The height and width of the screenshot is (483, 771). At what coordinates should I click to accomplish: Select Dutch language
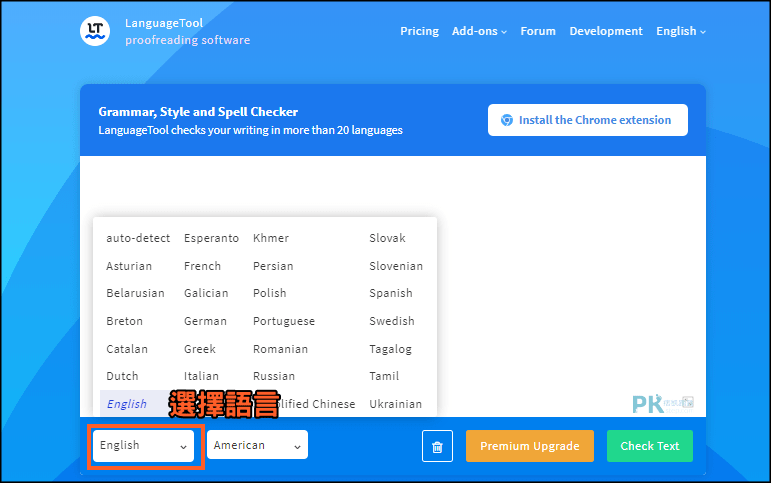122,376
